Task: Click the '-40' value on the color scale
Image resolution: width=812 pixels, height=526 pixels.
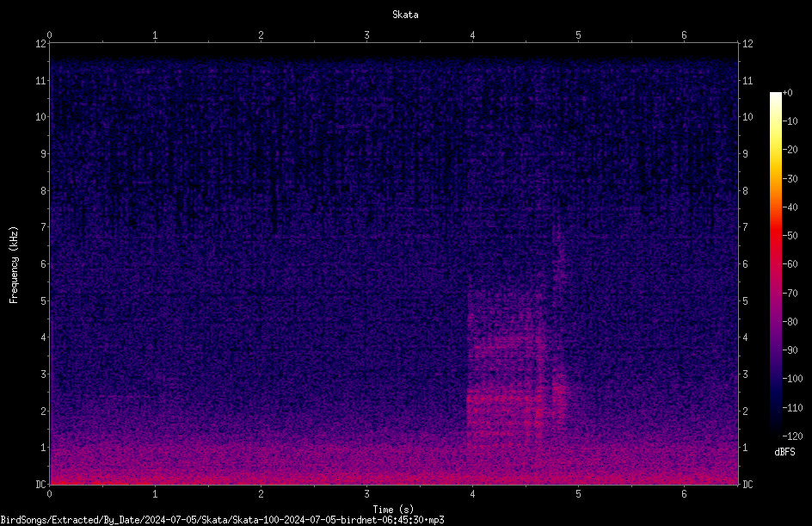Action: (x=790, y=207)
